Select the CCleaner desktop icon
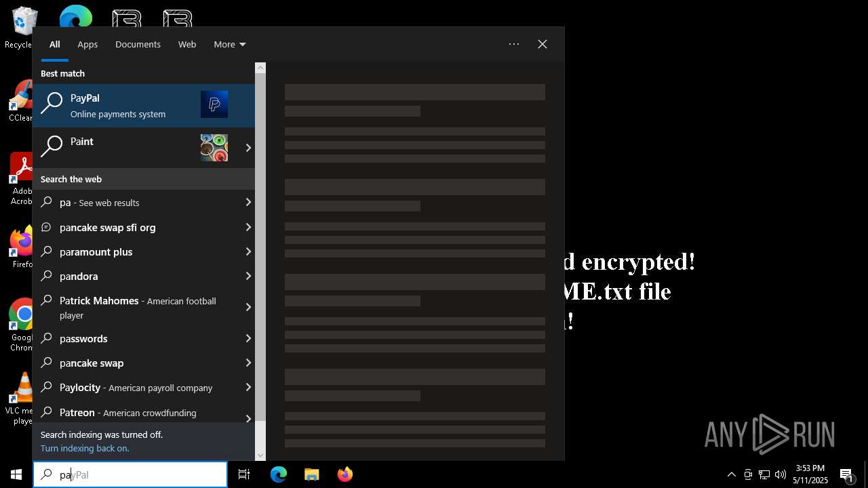The width and height of the screenshot is (868, 488). tap(20, 100)
